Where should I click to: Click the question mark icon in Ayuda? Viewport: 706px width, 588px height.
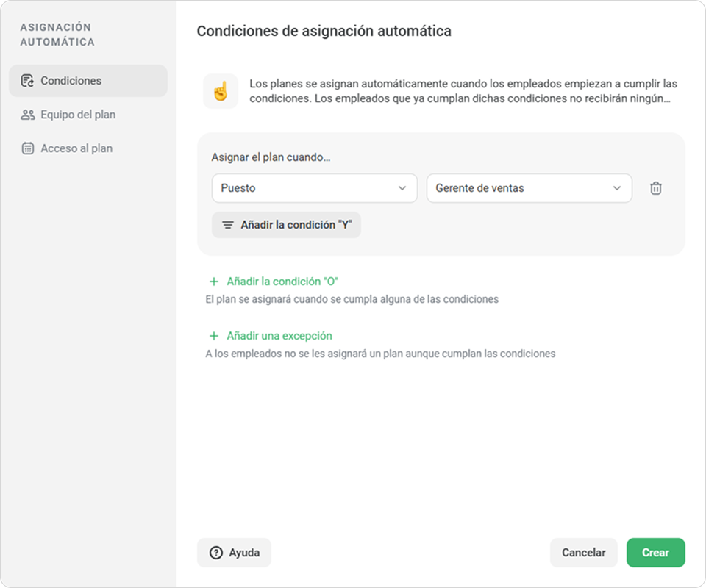[216, 553]
